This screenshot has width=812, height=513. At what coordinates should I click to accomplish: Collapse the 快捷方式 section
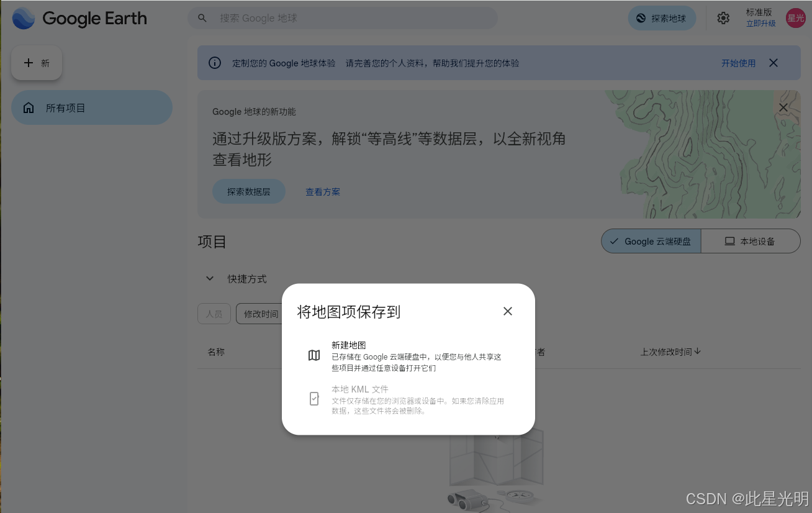pyautogui.click(x=209, y=278)
